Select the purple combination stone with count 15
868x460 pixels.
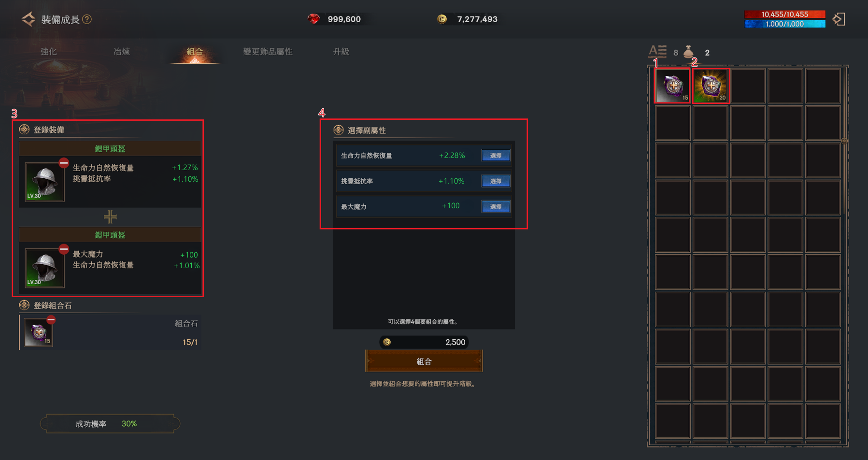[672, 86]
